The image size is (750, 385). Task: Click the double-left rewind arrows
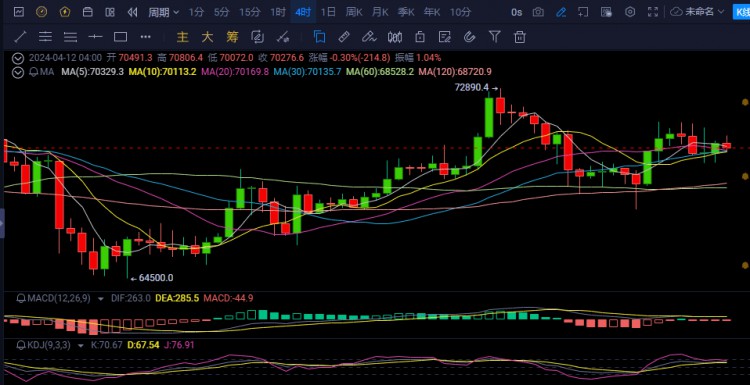click(x=132, y=12)
